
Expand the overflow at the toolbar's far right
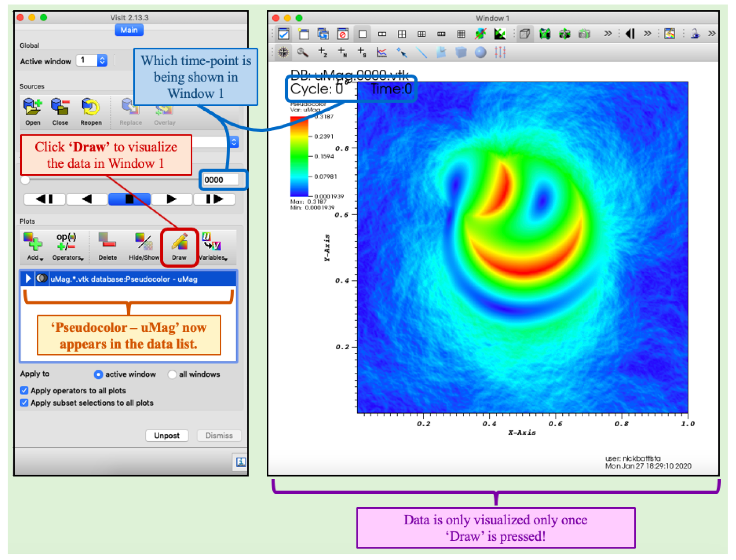[711, 34]
